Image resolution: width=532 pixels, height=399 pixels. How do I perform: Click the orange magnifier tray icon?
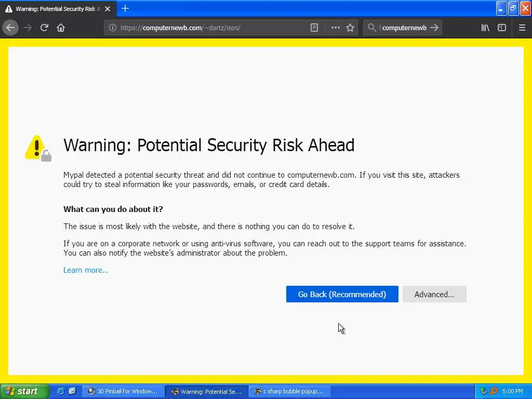494,391
